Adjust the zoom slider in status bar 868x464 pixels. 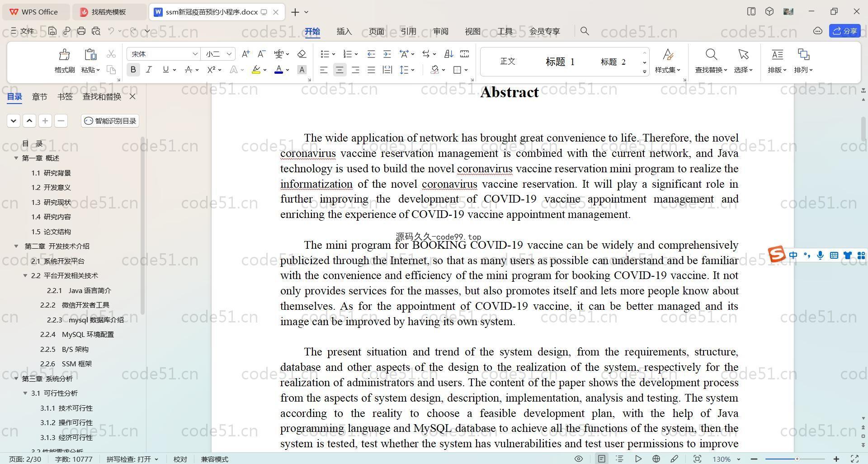(797, 459)
